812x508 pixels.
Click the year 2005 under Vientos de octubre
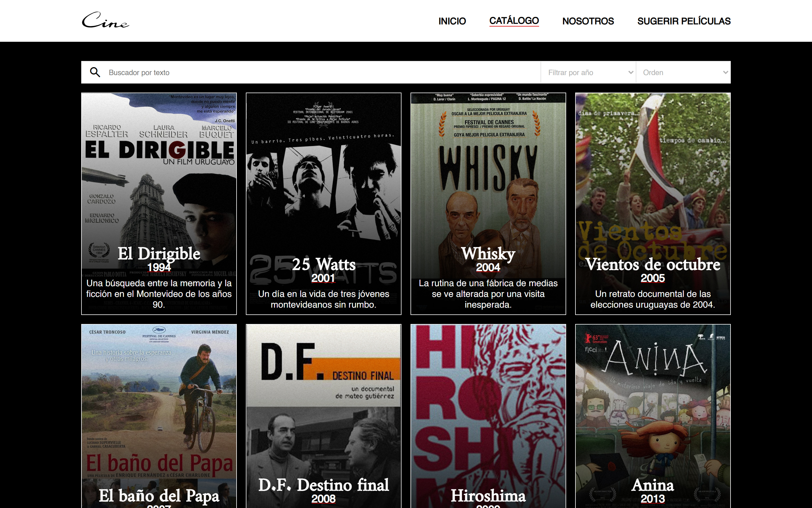pos(653,278)
